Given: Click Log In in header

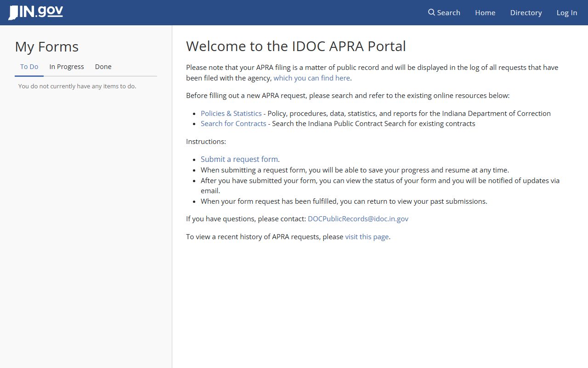Looking at the screenshot, I should coord(567,12).
